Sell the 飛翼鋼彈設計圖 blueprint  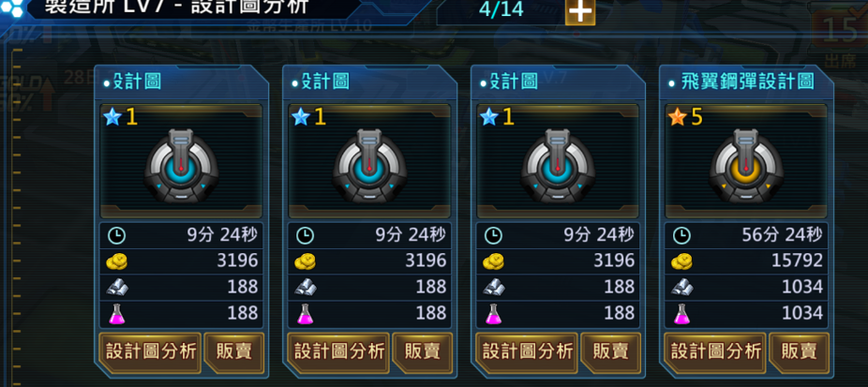tap(799, 352)
